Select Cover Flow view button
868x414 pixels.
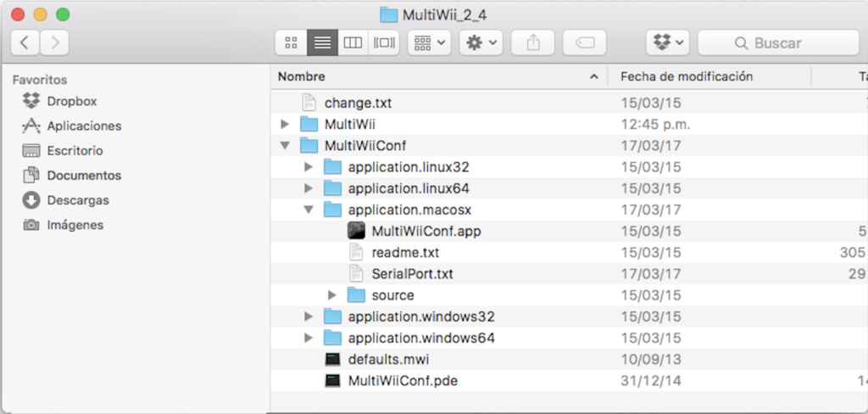[384, 42]
